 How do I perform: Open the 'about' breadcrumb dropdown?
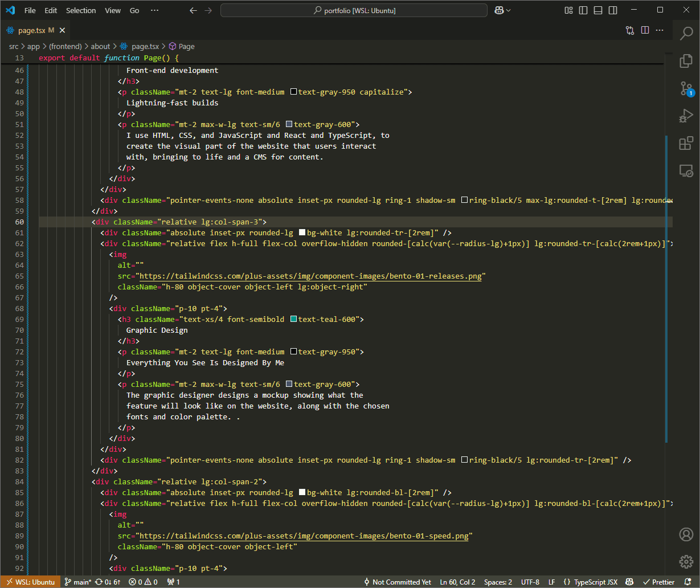(100, 46)
